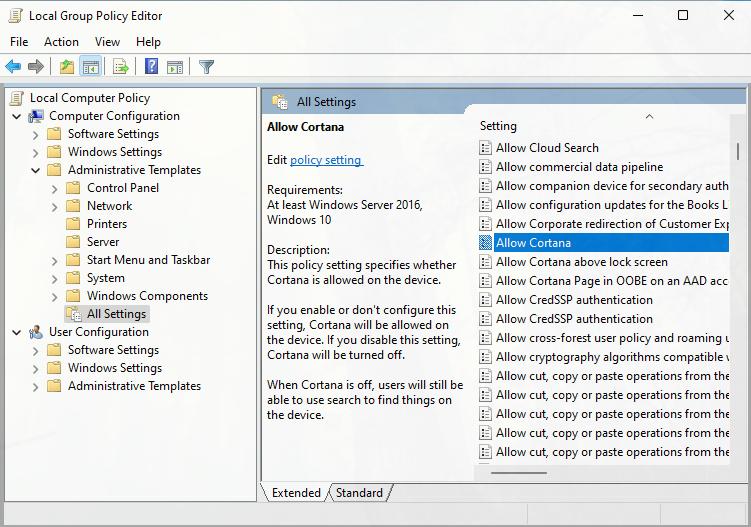
Task: Open the Help menu
Action: point(148,42)
